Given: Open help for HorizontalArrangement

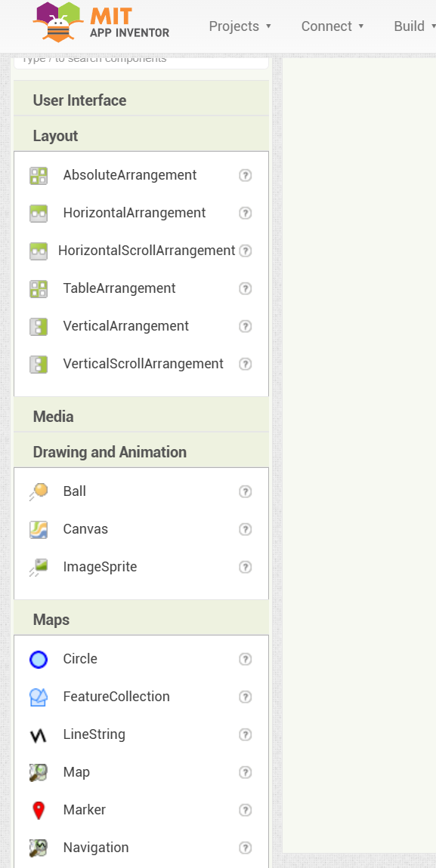Looking at the screenshot, I should coord(246,213).
